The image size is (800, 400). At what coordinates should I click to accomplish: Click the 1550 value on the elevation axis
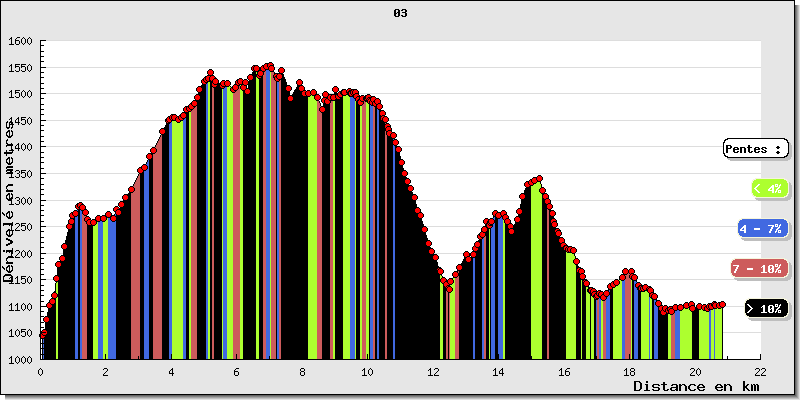point(20,68)
